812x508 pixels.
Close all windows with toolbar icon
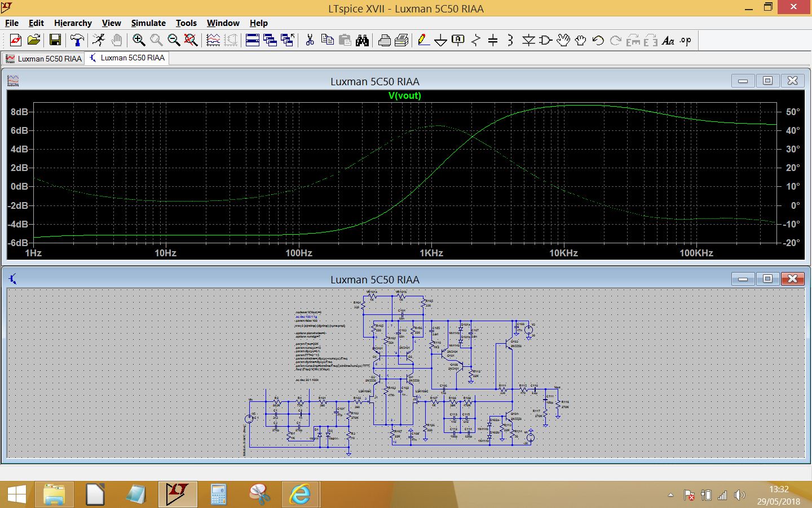pos(288,40)
